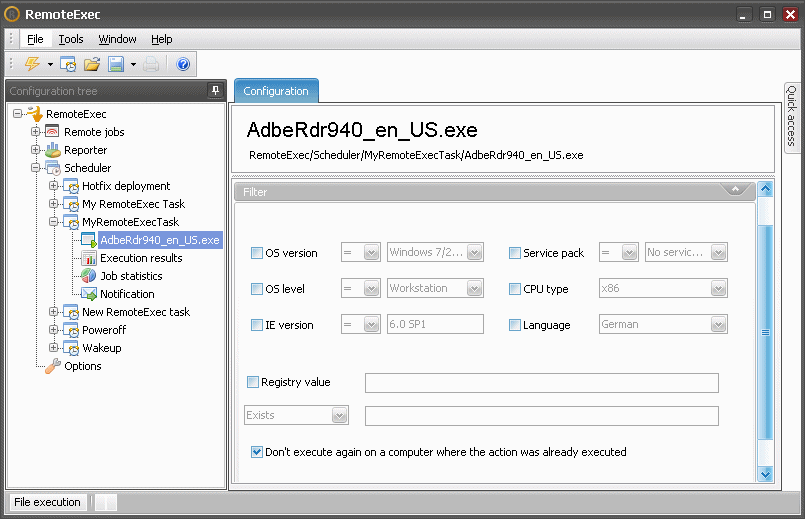Select Options in the tree
Viewport: 805px width, 519px height.
coord(83,366)
